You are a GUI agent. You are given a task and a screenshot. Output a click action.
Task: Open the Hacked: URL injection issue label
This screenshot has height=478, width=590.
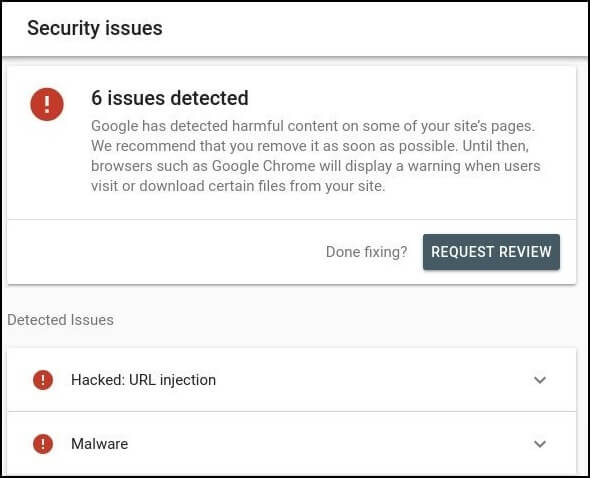point(143,380)
